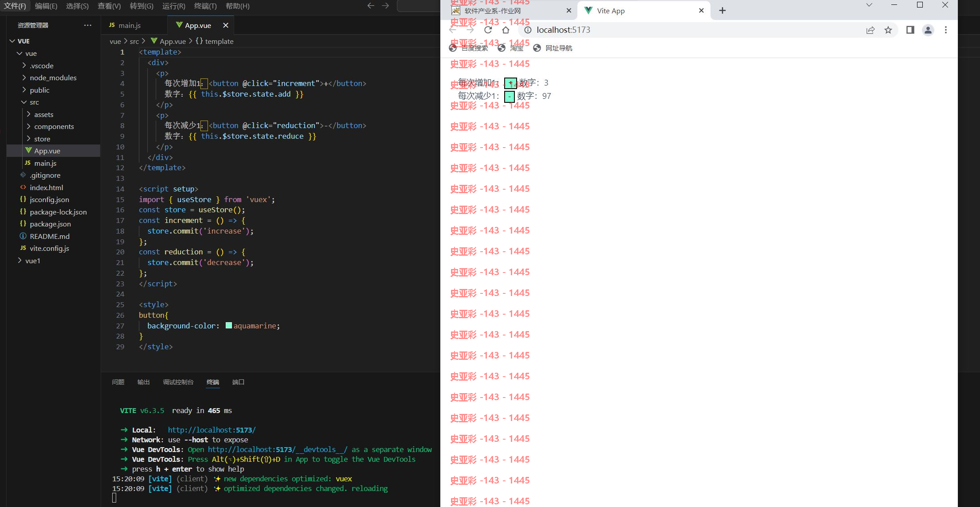Switch to Problems (问题) panel tab

(x=118, y=382)
